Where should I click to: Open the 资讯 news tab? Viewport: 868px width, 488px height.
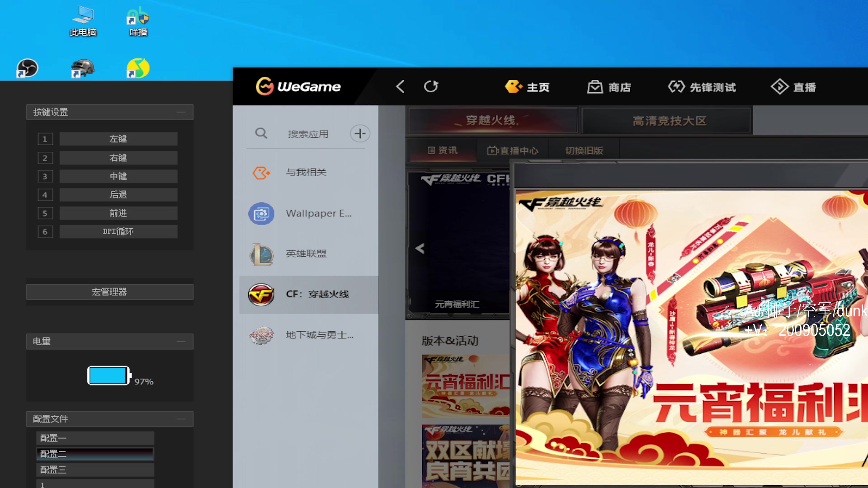[443, 150]
